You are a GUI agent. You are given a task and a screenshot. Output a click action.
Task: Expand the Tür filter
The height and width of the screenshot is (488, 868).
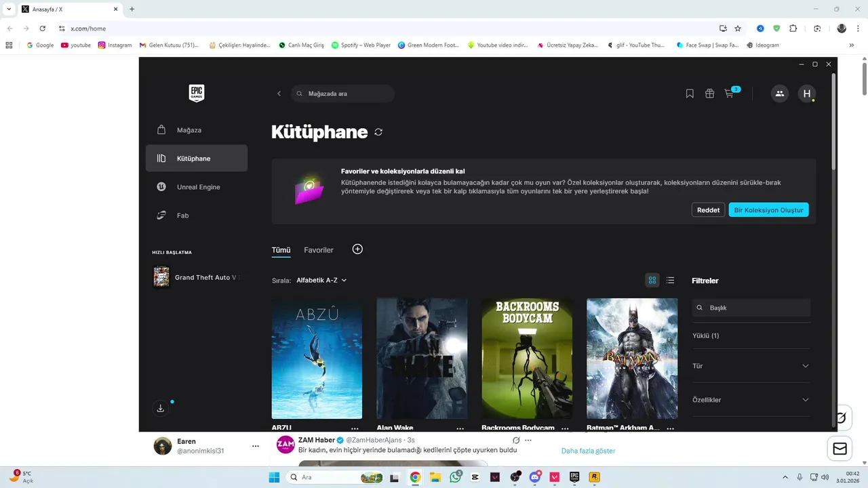click(x=751, y=366)
